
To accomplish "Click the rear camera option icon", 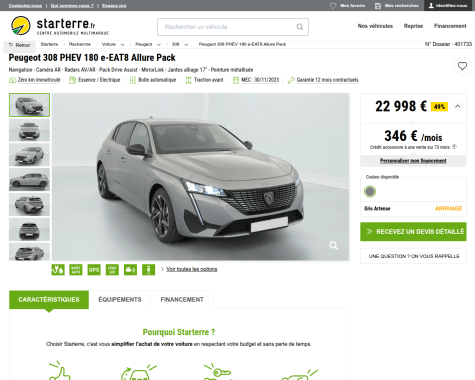I will click(130, 269).
